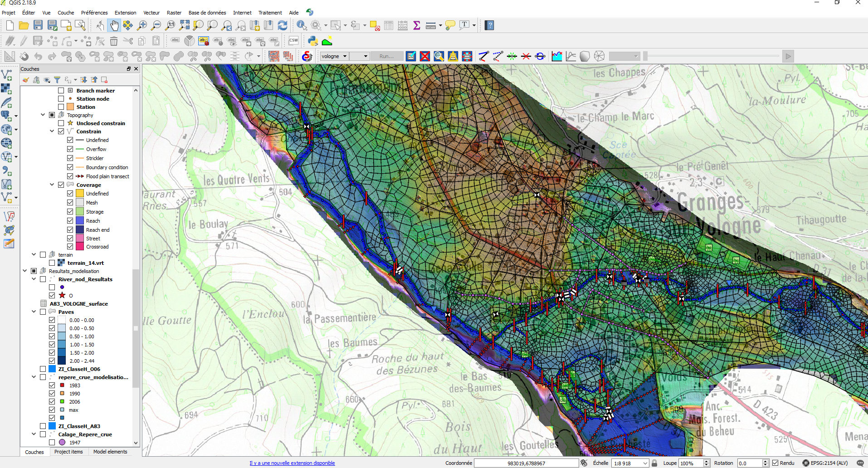This screenshot has width=868, height=468.
Task: Click the yellow triangle icon in model toolbar
Action: pos(453,56)
